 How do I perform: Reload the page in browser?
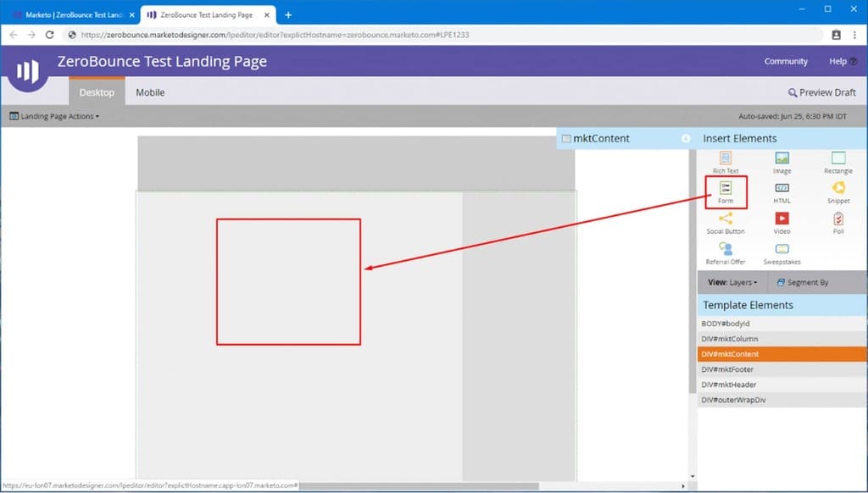tap(50, 34)
